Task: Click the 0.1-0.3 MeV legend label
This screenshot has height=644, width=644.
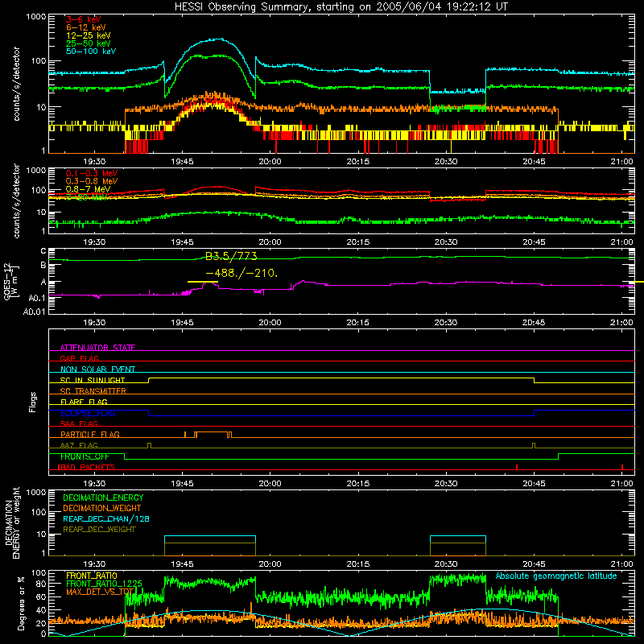Action: click(x=92, y=173)
